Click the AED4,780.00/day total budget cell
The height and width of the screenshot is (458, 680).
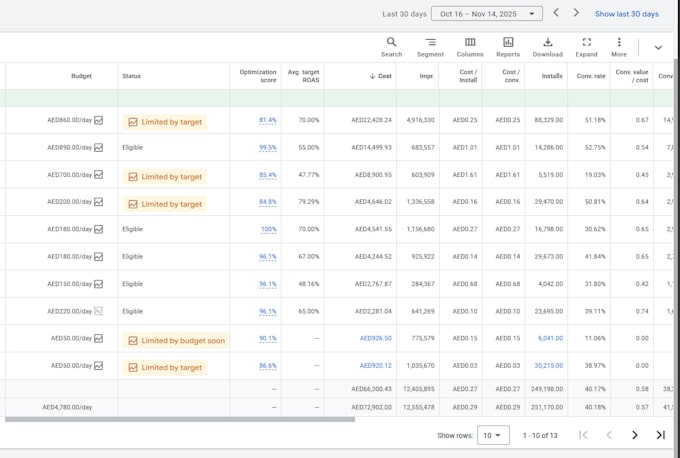coord(67,407)
